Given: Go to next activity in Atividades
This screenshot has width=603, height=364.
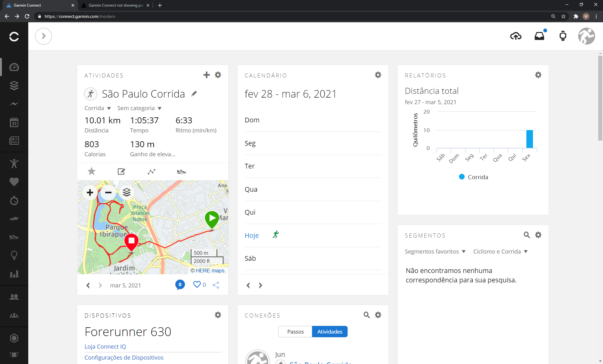Looking at the screenshot, I should pyautogui.click(x=100, y=285).
